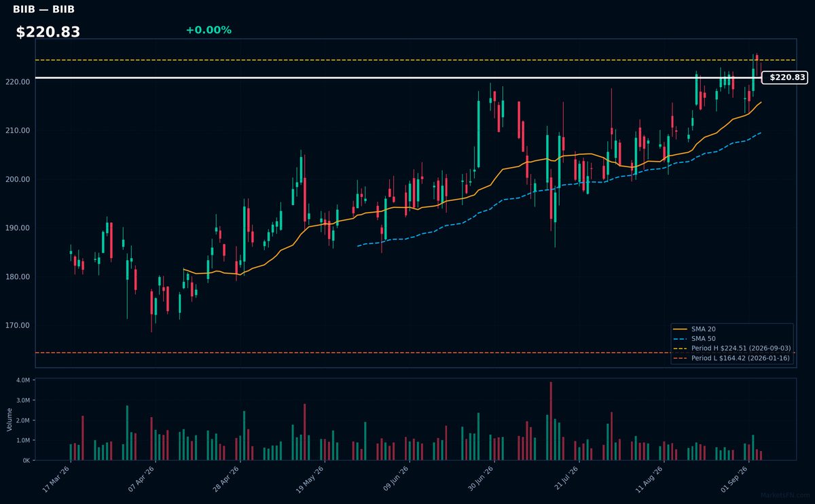Click the 190.00 y-axis label
The width and height of the screenshot is (815, 504).
click(18, 228)
